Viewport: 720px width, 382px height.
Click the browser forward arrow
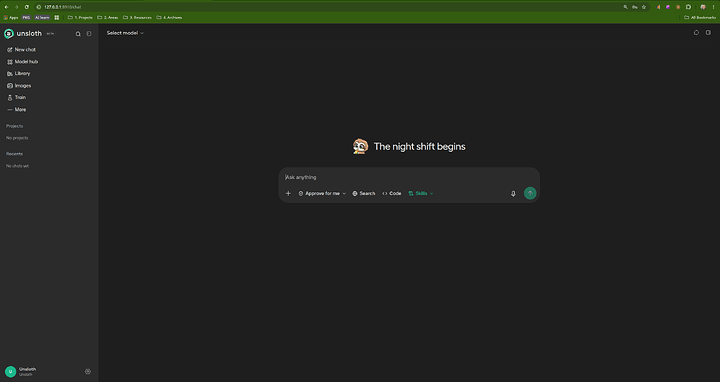(x=17, y=7)
